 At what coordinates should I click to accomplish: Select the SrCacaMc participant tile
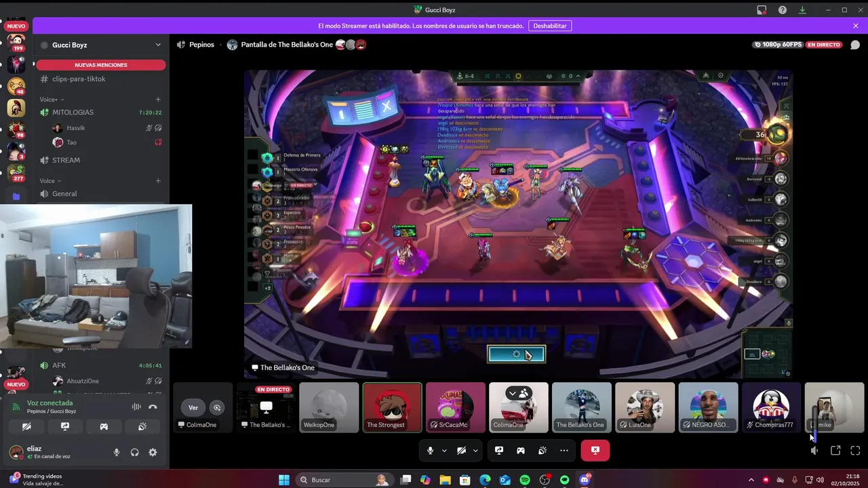456,407
